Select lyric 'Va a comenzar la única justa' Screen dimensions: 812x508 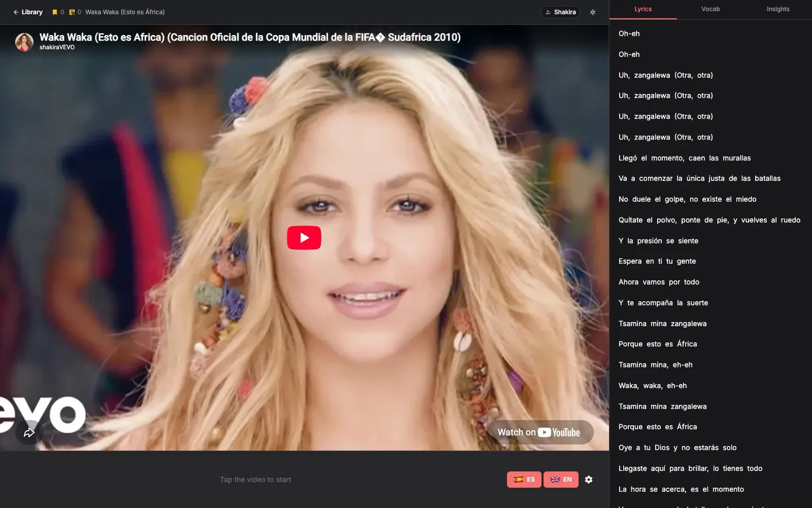click(700, 178)
